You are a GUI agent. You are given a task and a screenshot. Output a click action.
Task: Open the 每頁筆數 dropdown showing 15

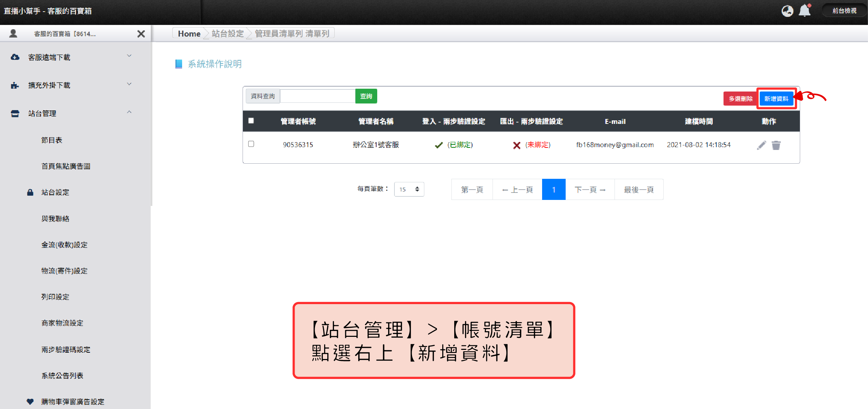pos(409,189)
